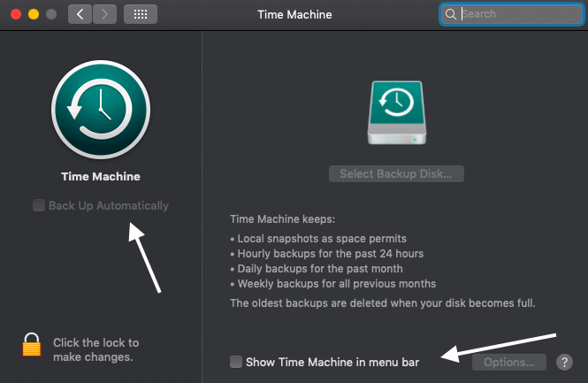The image size is (588, 383).
Task: Click the magnifier icon in search field
Action: click(450, 14)
